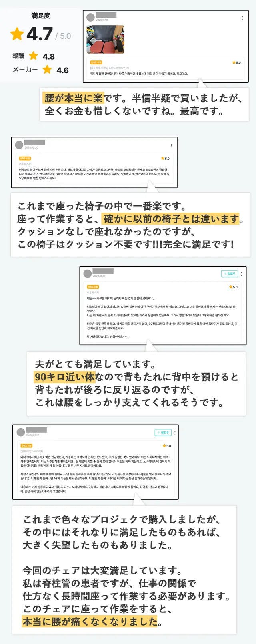The height and width of the screenshot is (644, 256).
Task: Click the avatar of the 2020.05.17 reviewer
Action: click(88, 274)
